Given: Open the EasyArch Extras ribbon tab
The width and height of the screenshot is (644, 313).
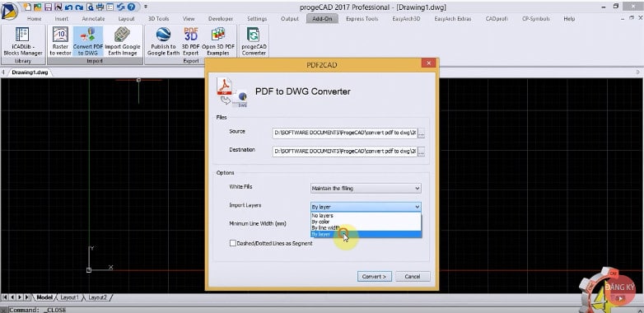Looking at the screenshot, I should (x=453, y=19).
